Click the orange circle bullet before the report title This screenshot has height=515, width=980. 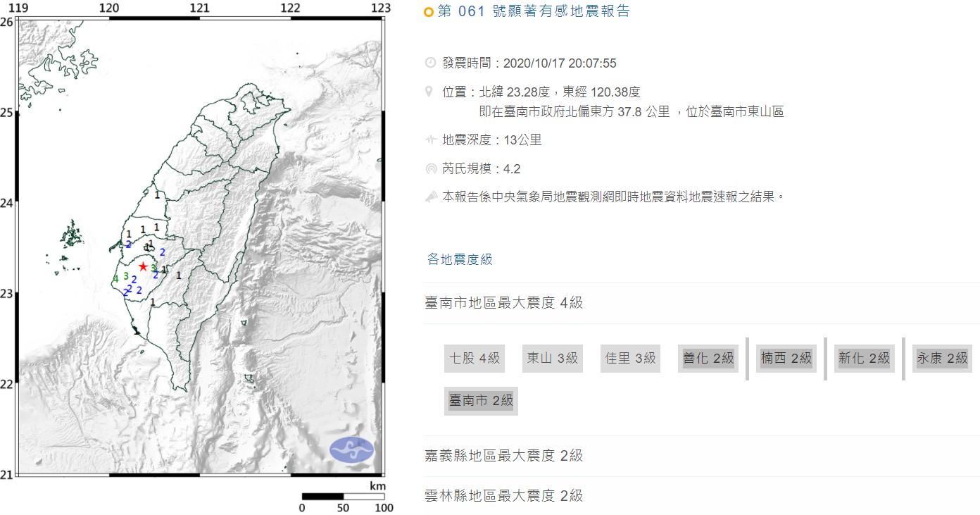click(428, 11)
